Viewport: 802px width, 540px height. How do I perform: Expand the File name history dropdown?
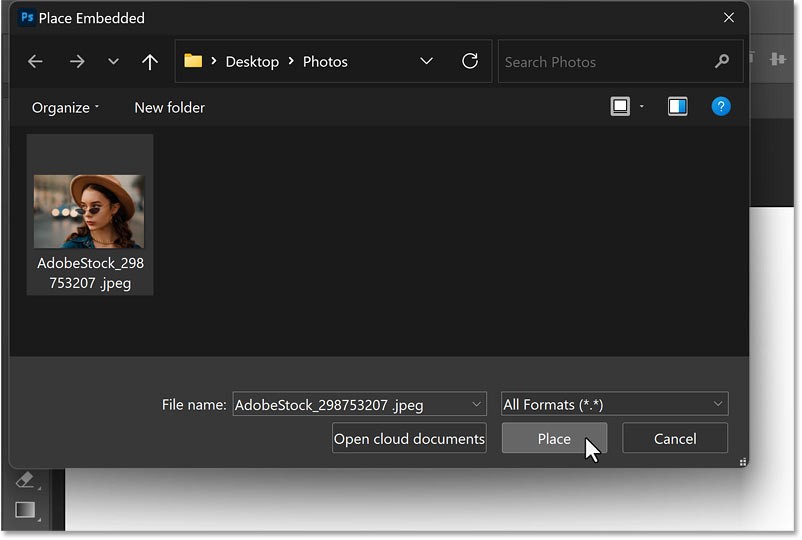(x=474, y=404)
